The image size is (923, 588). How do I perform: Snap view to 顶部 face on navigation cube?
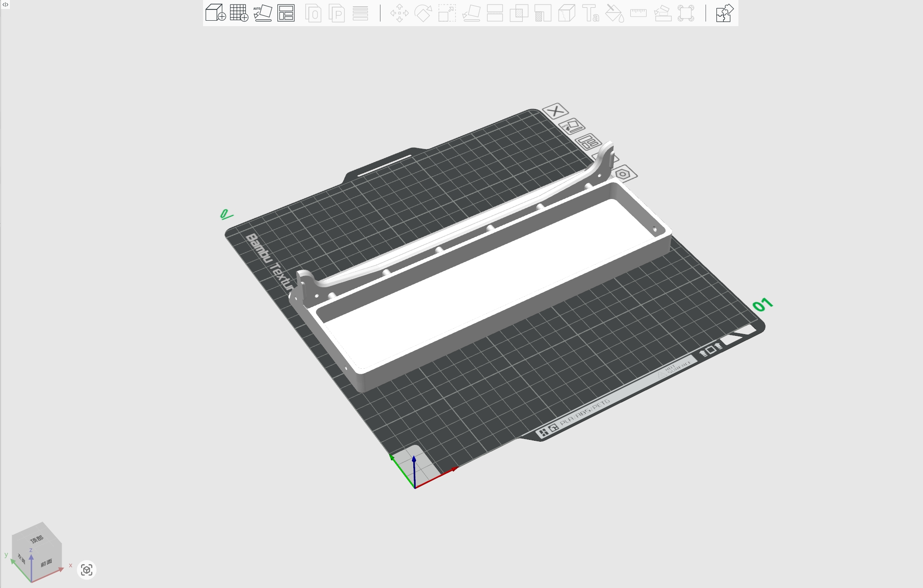pos(37,539)
